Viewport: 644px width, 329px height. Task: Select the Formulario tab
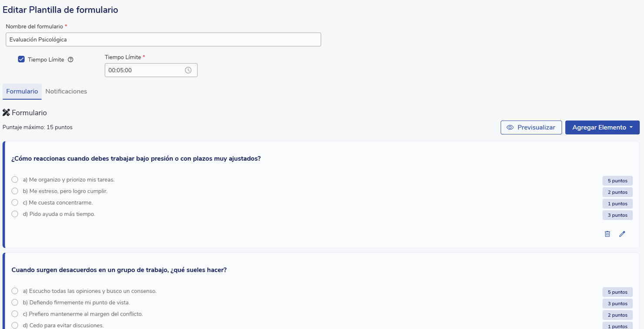pyautogui.click(x=22, y=91)
